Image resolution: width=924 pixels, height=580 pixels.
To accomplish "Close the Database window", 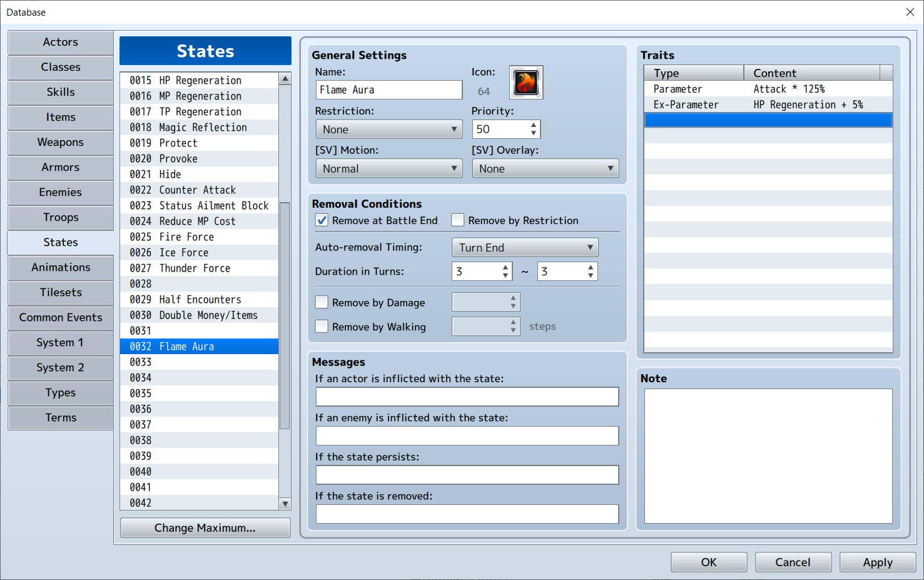I will [910, 12].
